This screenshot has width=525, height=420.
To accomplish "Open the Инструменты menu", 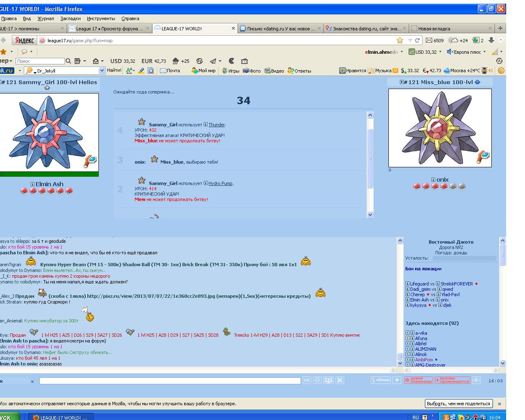I will tap(101, 18).
